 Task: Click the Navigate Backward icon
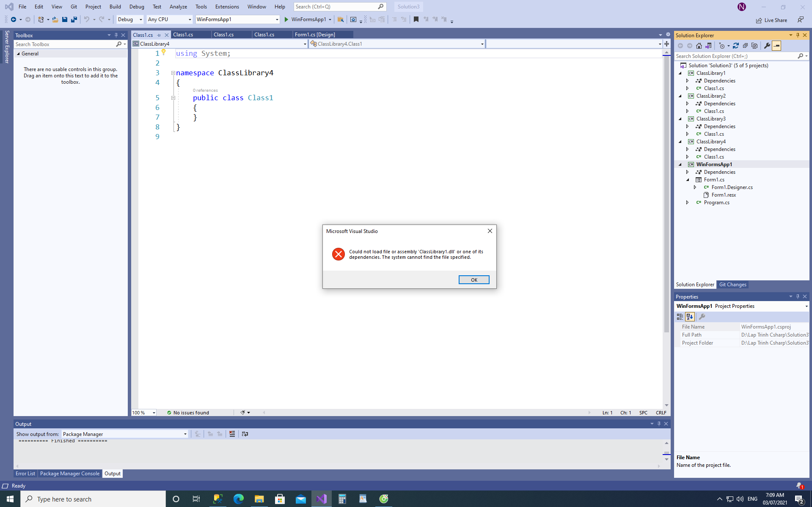[14, 19]
